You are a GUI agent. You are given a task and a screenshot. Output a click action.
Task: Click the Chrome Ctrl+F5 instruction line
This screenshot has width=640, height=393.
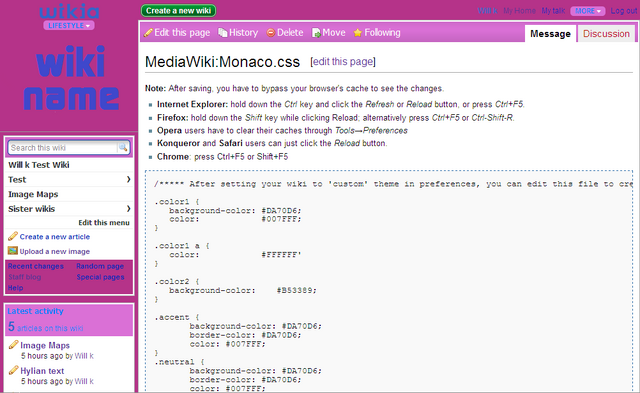point(222,157)
